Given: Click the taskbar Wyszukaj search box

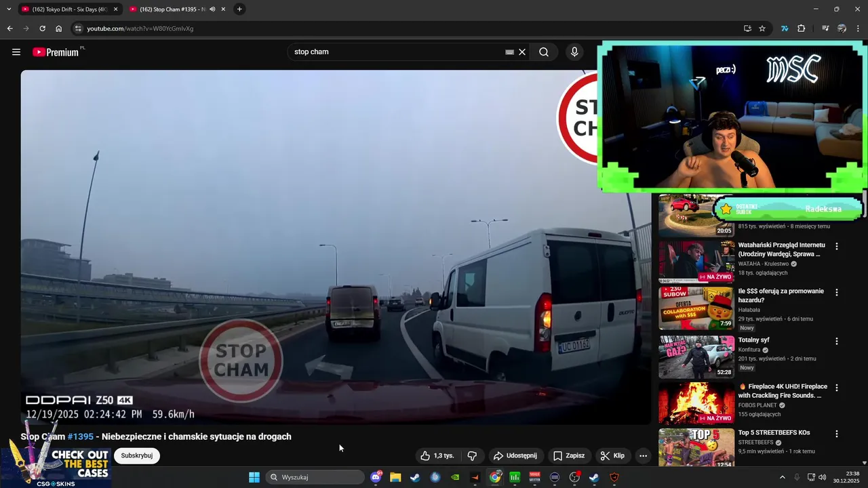Looking at the screenshot, I should pos(315,477).
